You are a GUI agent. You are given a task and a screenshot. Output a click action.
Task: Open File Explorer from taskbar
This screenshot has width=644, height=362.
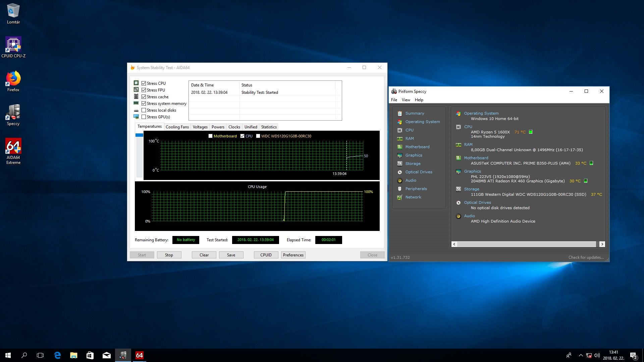(73, 355)
